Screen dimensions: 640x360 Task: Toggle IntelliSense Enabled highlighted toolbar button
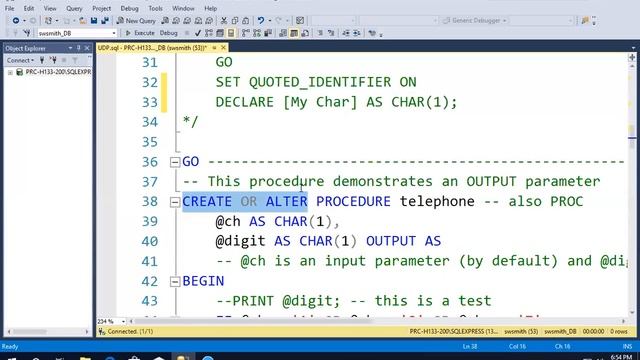231,33
